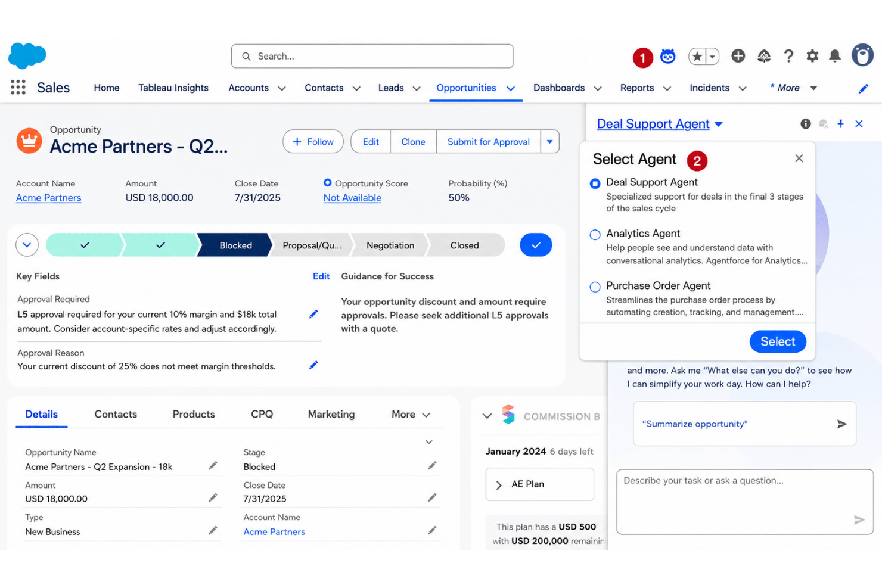
Task: Switch to the Products record tab
Action: 194,415
